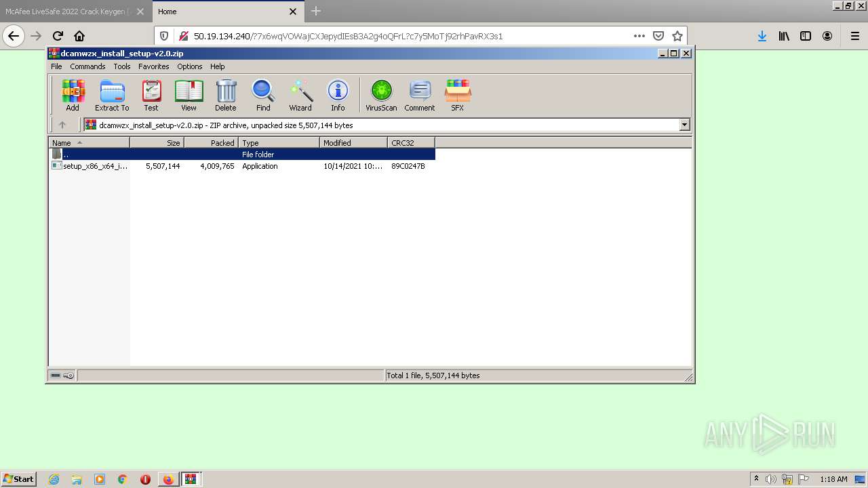This screenshot has width=868, height=488.
Task: Click the Test archive icon
Action: coord(151,95)
